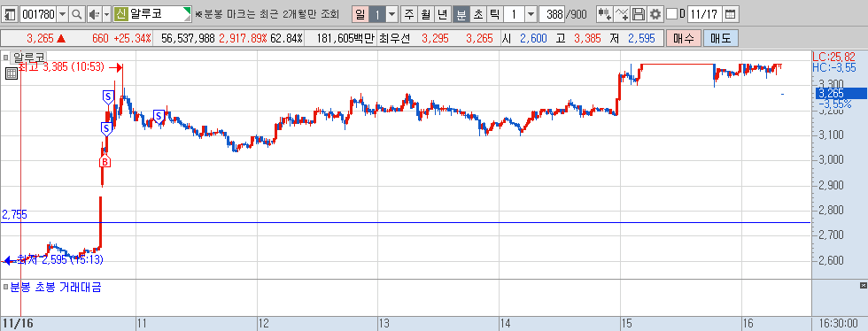
Task: Click the 매수 buy button
Action: click(684, 39)
